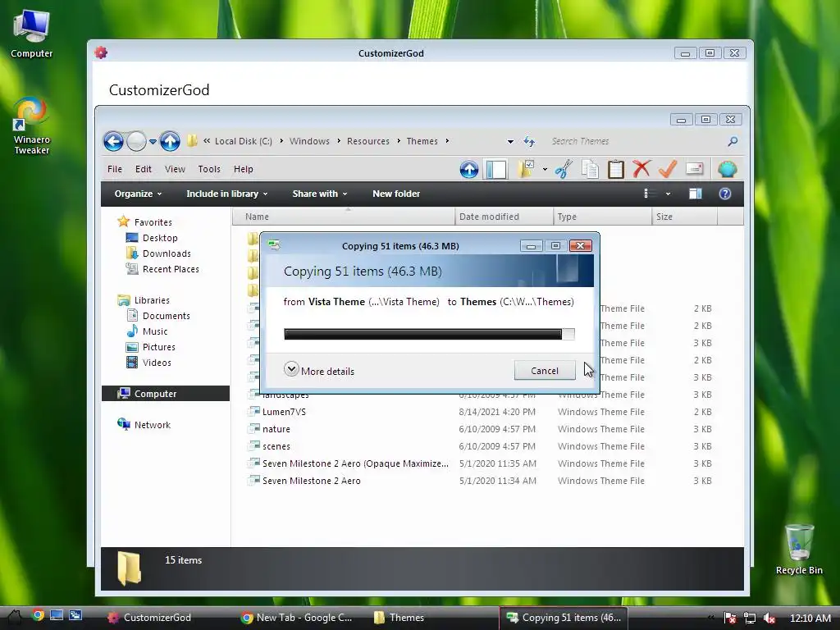Open the recent locations dropdown arrow
Image resolution: width=840 pixels, height=630 pixels.
coord(153,142)
